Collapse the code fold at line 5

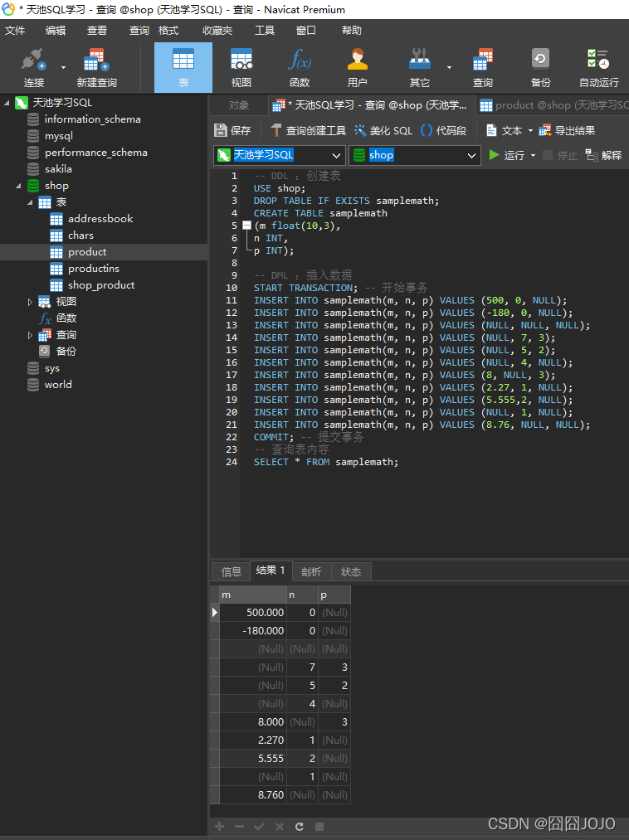tap(246, 226)
